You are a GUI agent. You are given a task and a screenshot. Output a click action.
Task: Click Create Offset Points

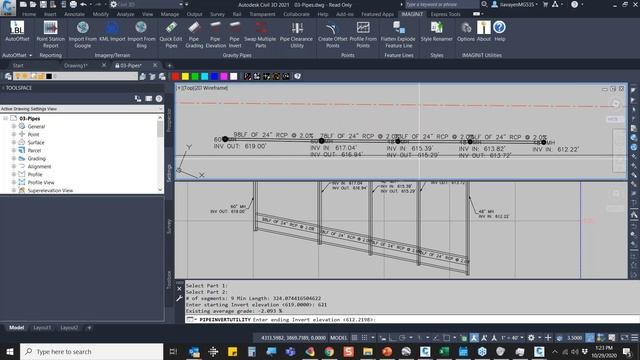pos(332,35)
